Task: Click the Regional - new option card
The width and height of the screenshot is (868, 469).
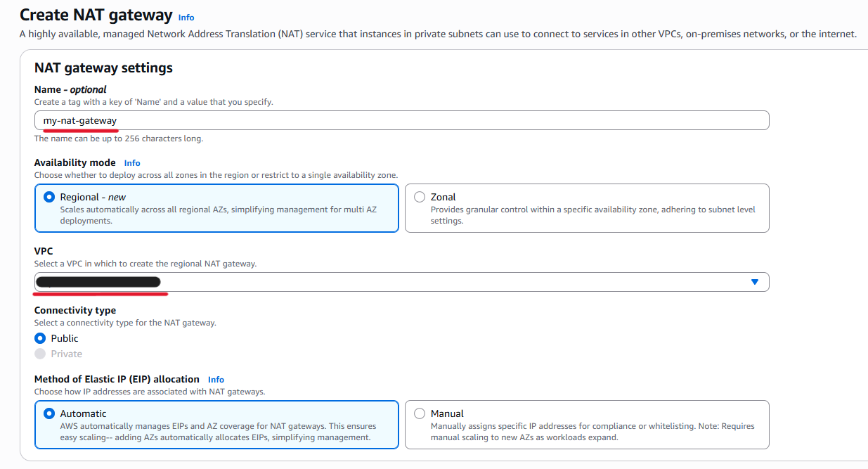Action: [x=216, y=208]
